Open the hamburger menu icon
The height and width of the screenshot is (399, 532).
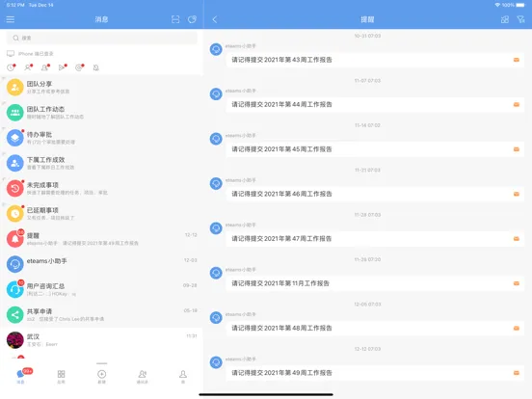[x=11, y=19]
